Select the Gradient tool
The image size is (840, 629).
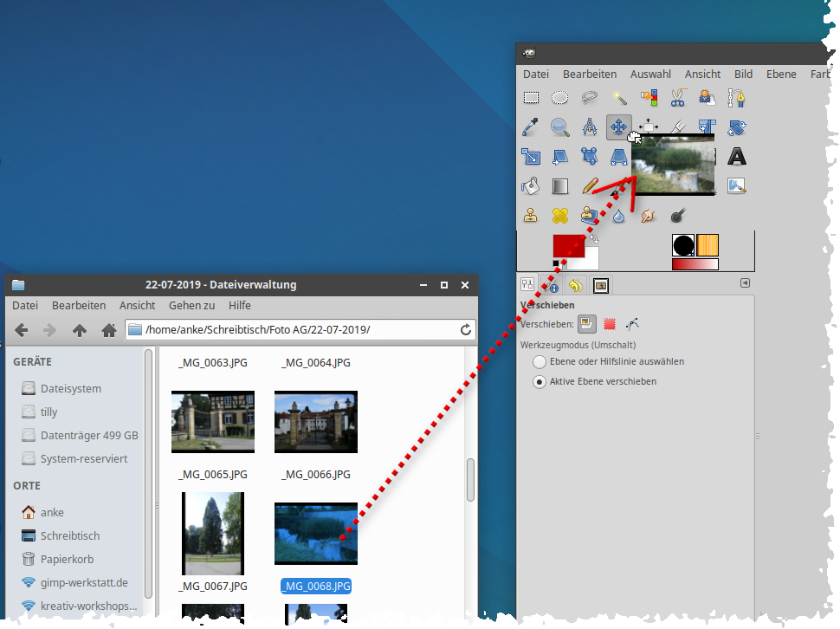559,186
